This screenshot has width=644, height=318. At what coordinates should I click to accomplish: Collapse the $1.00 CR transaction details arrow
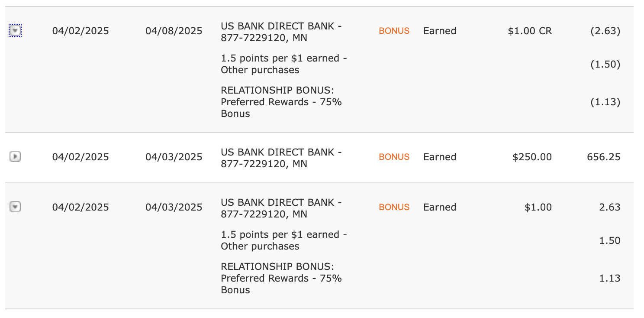(15, 31)
